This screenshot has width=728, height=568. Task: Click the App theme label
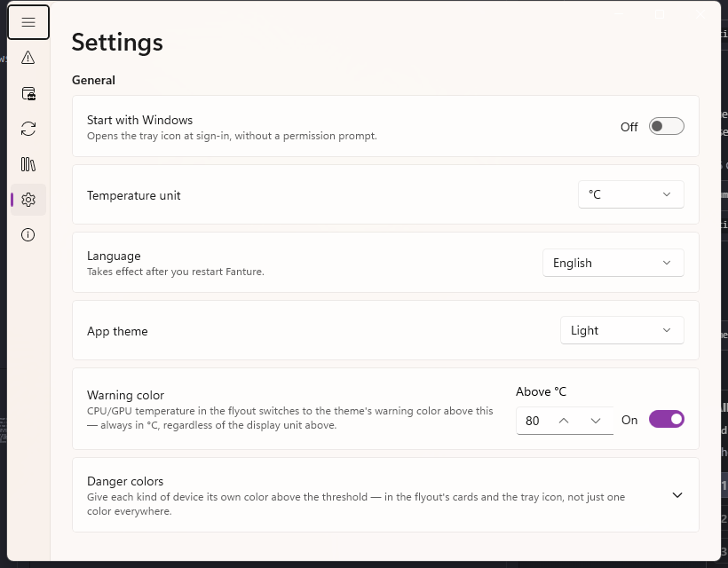click(x=117, y=331)
